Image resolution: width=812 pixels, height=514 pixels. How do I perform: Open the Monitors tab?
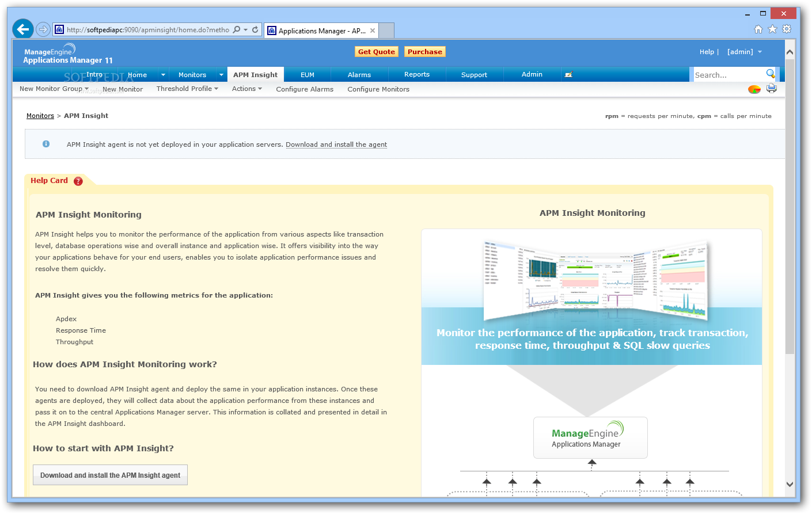coord(192,75)
